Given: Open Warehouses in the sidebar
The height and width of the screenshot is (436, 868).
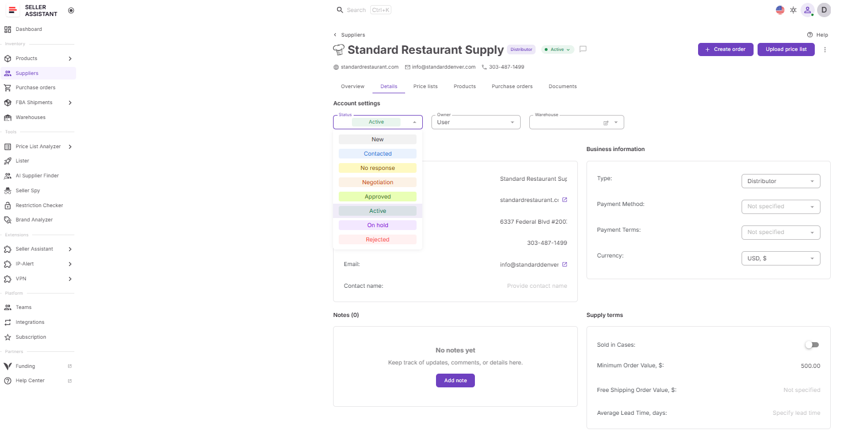Looking at the screenshot, I should pyautogui.click(x=38, y=117).
